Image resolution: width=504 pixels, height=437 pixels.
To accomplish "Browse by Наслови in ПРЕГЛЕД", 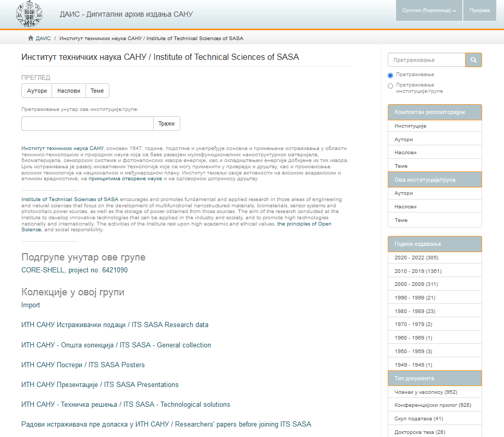I will [x=69, y=91].
